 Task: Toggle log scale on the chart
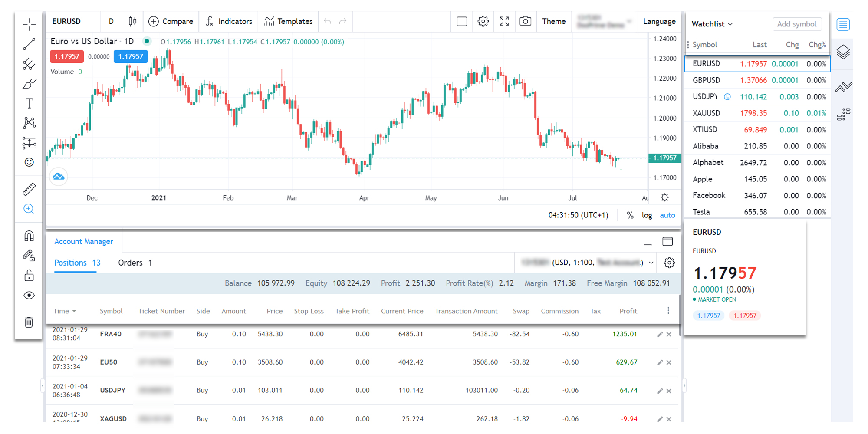click(647, 215)
